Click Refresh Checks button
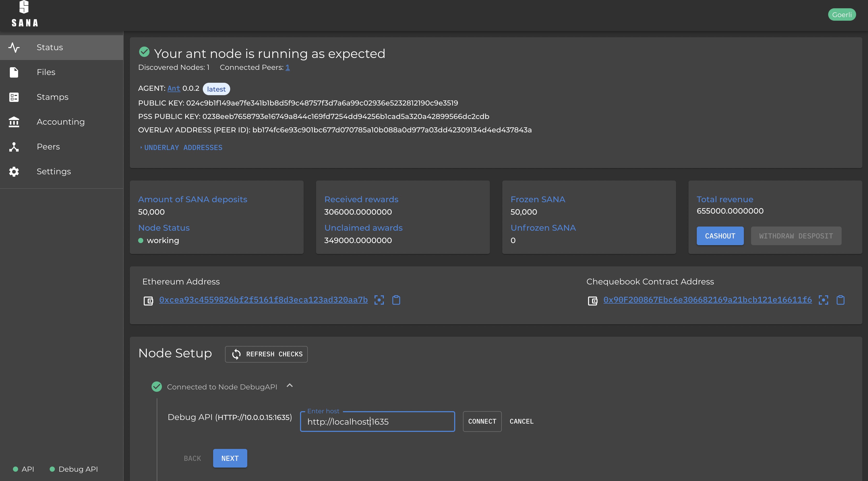 266,354
